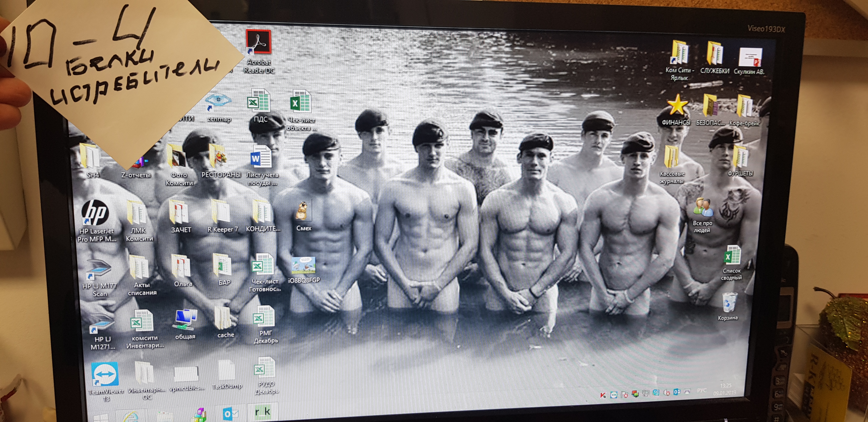
Task: Click the r_k taskbar button
Action: [262, 411]
